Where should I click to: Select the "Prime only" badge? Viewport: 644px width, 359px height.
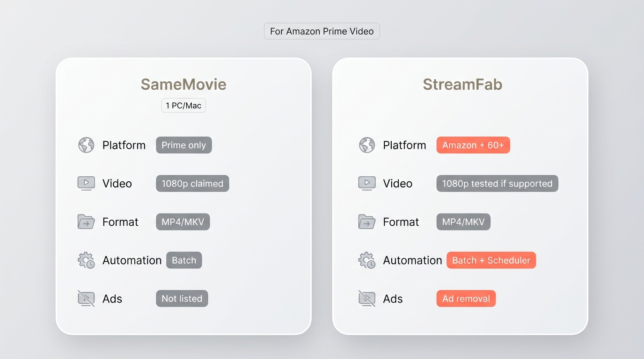tap(184, 145)
